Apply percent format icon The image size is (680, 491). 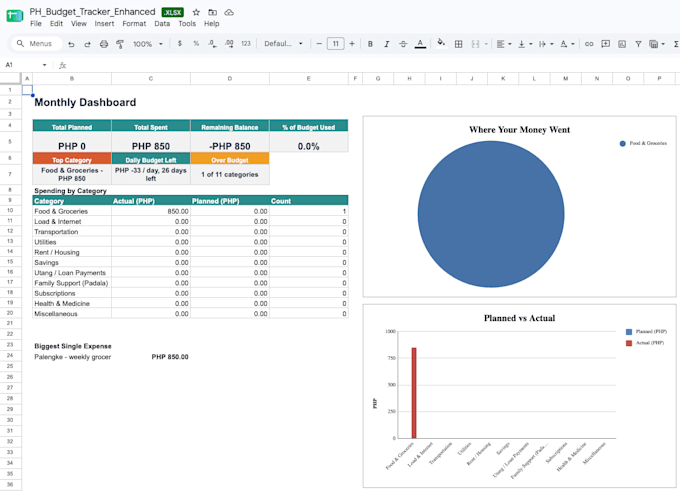pos(196,43)
